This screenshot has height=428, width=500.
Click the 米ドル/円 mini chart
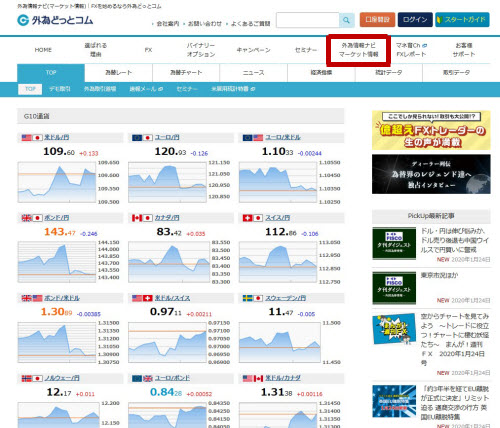pos(57,182)
